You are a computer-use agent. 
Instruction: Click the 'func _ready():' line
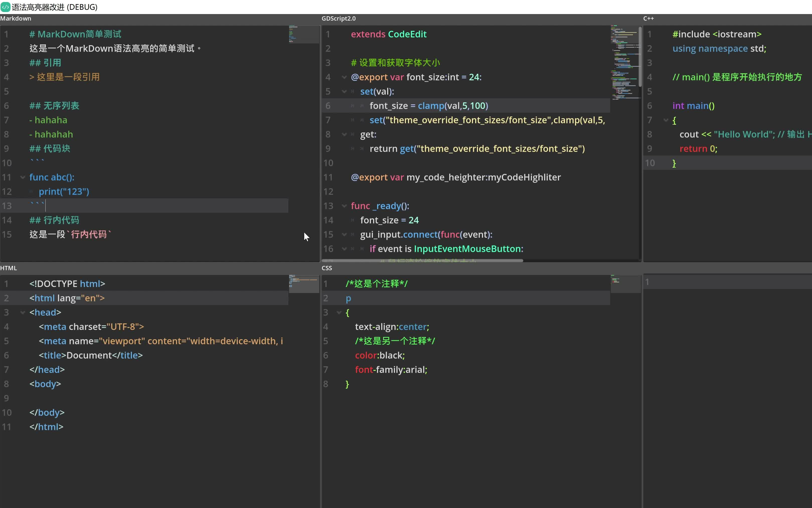380,206
